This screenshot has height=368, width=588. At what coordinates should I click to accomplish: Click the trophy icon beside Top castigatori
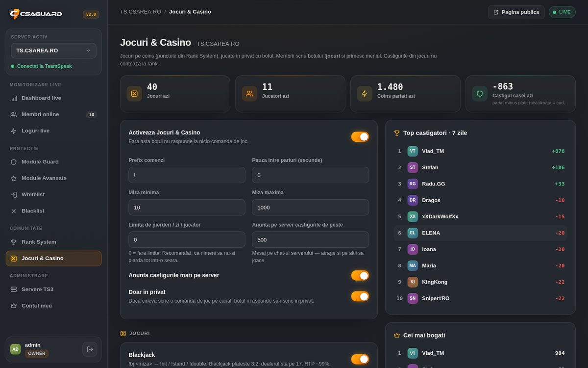click(397, 133)
